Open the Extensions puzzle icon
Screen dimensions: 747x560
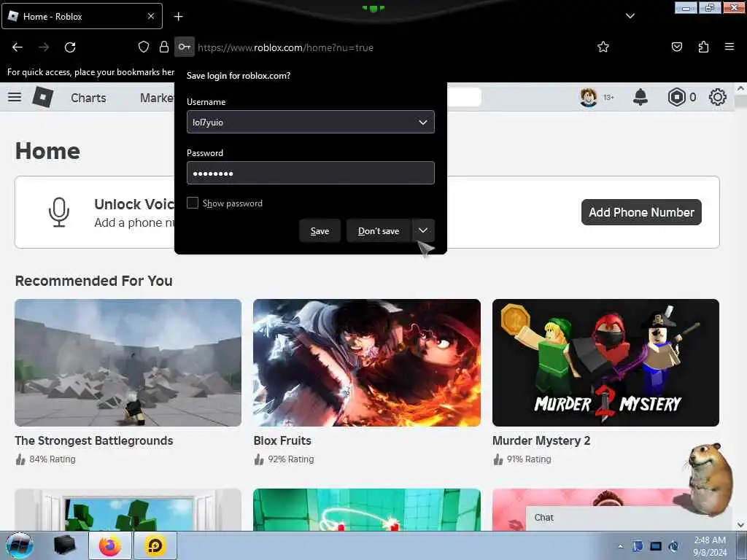tap(703, 47)
